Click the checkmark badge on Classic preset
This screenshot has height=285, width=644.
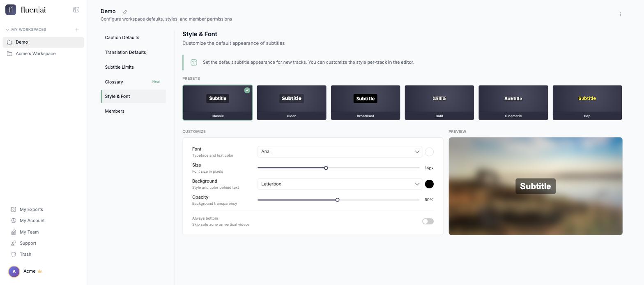click(247, 90)
